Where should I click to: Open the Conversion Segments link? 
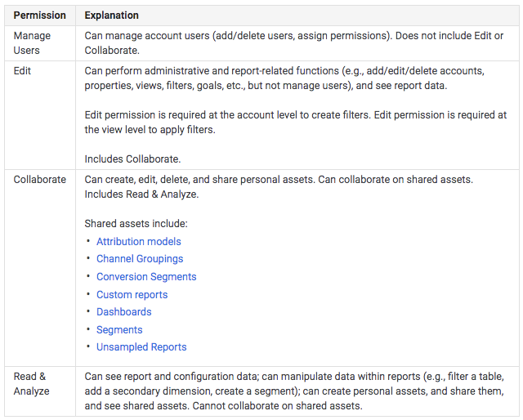click(x=146, y=277)
